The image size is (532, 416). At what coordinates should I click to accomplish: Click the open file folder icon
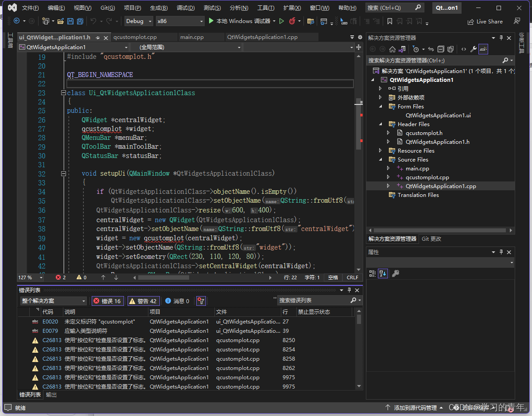coord(62,21)
